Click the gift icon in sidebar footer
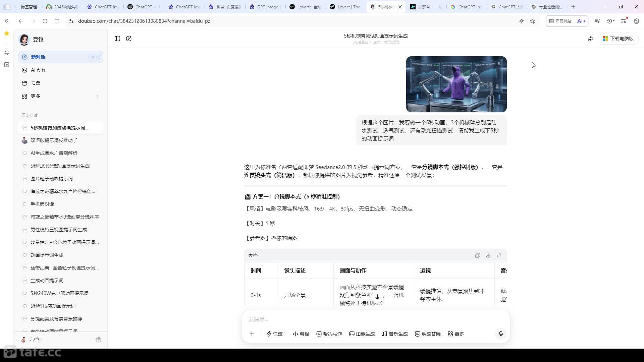Viewport: 644px width, 362px height. pyautogui.click(x=98, y=340)
